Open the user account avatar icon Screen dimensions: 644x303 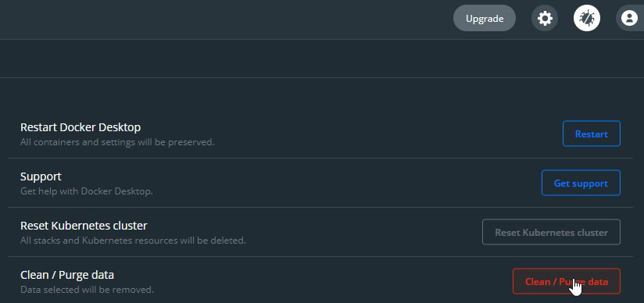(x=629, y=18)
